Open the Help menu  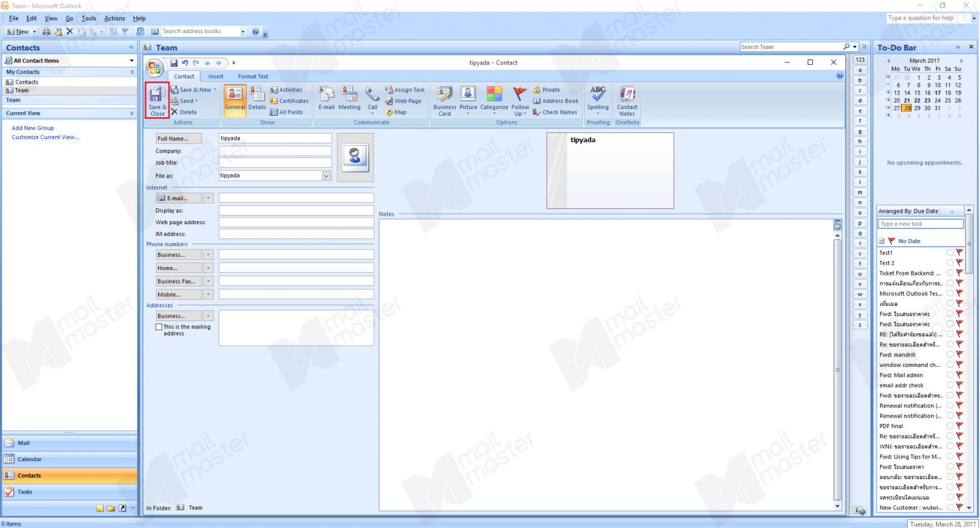(139, 18)
